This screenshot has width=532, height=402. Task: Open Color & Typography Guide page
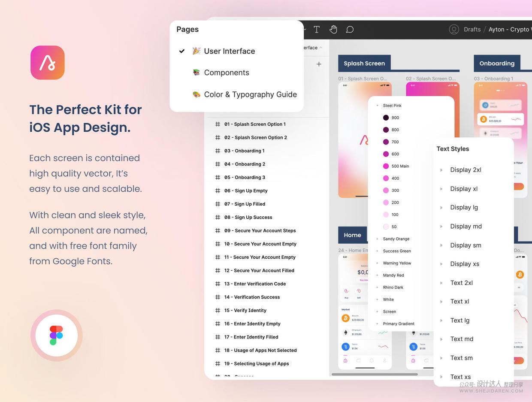(250, 94)
